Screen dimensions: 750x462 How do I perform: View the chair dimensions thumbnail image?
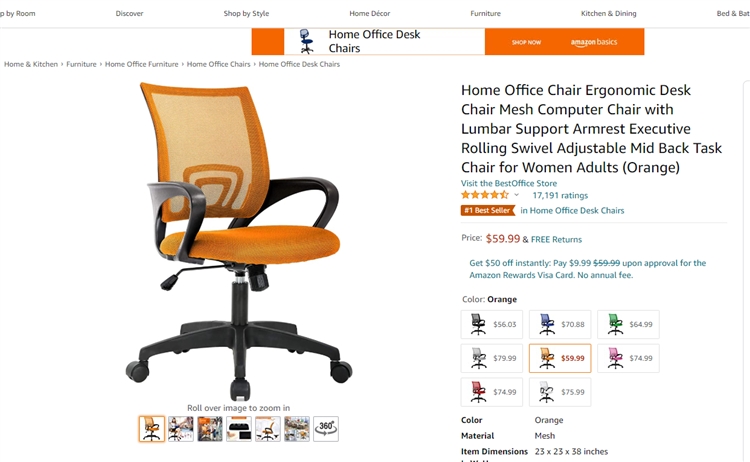click(x=268, y=429)
